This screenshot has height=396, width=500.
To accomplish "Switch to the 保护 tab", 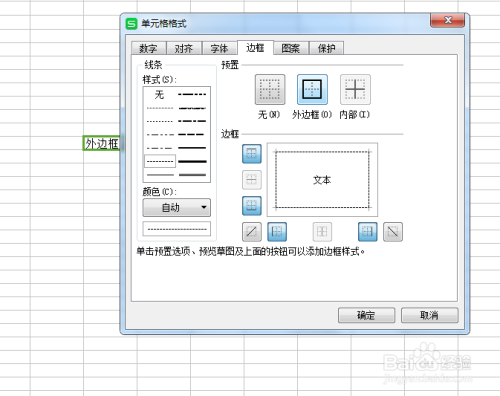I will coord(327,48).
